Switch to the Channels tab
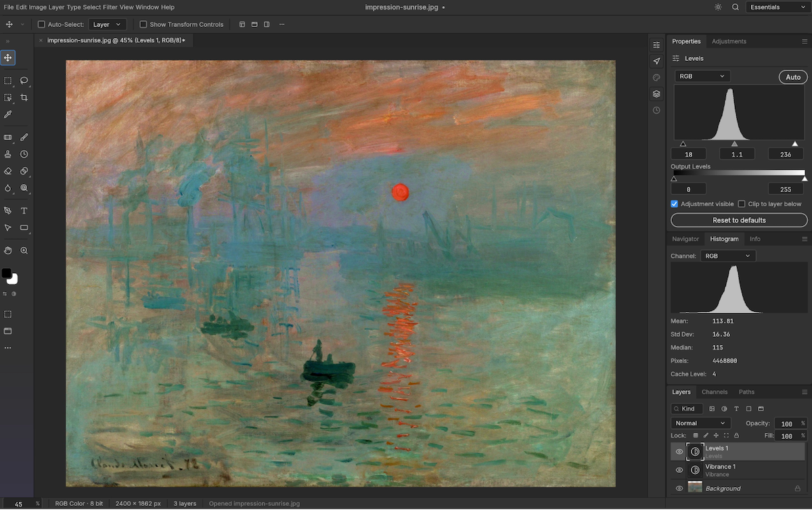This screenshot has width=812, height=510. (715, 392)
